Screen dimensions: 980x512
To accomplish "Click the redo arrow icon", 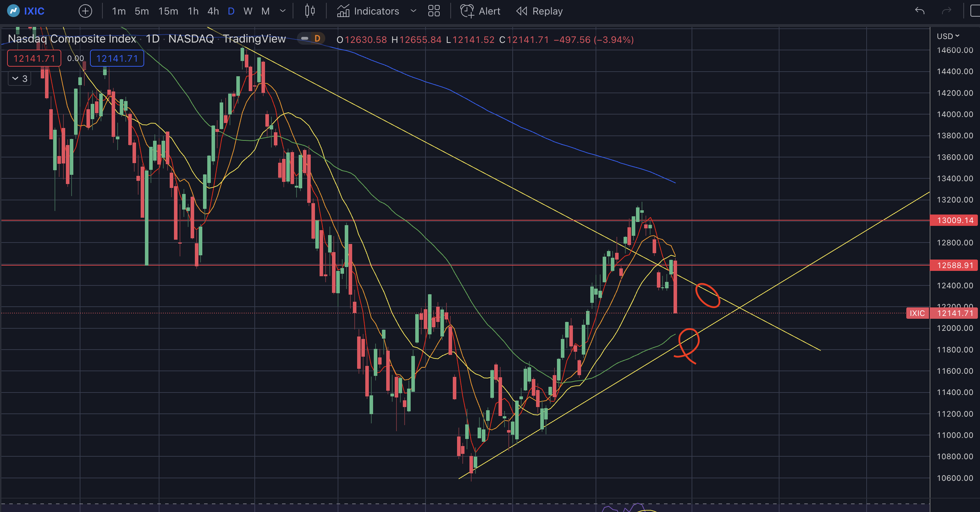I will pos(946,11).
